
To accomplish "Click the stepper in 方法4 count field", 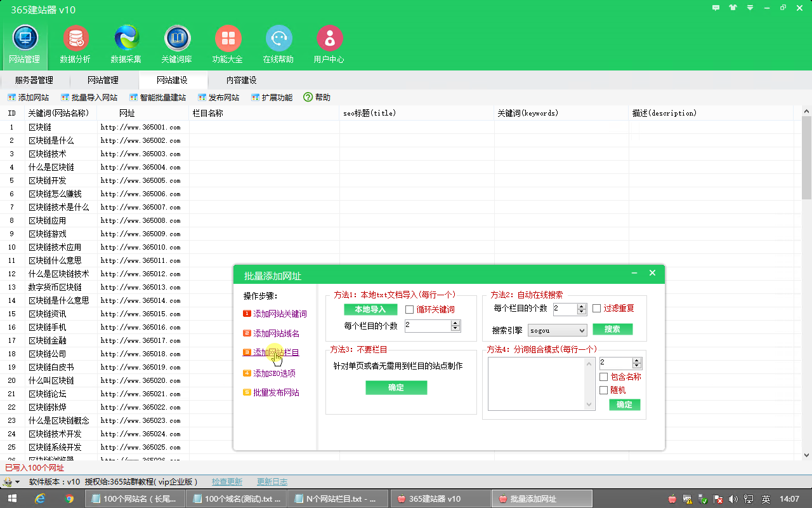I will (637, 364).
